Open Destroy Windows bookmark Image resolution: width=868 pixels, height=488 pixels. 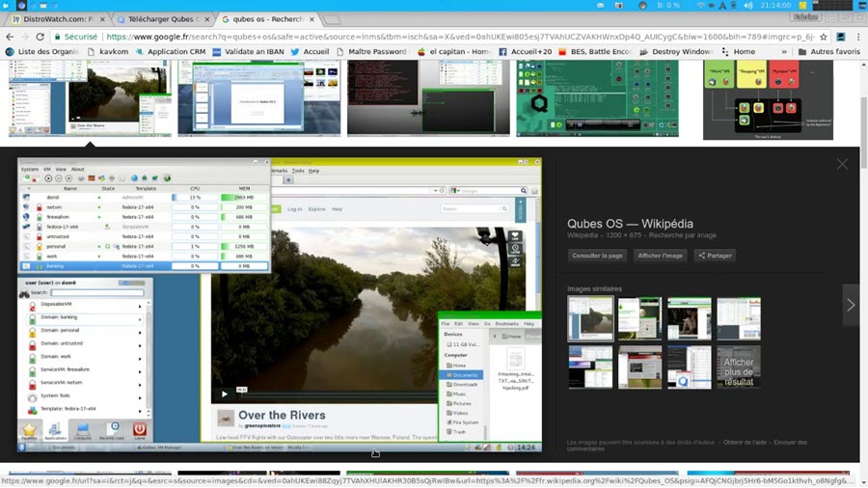676,51
